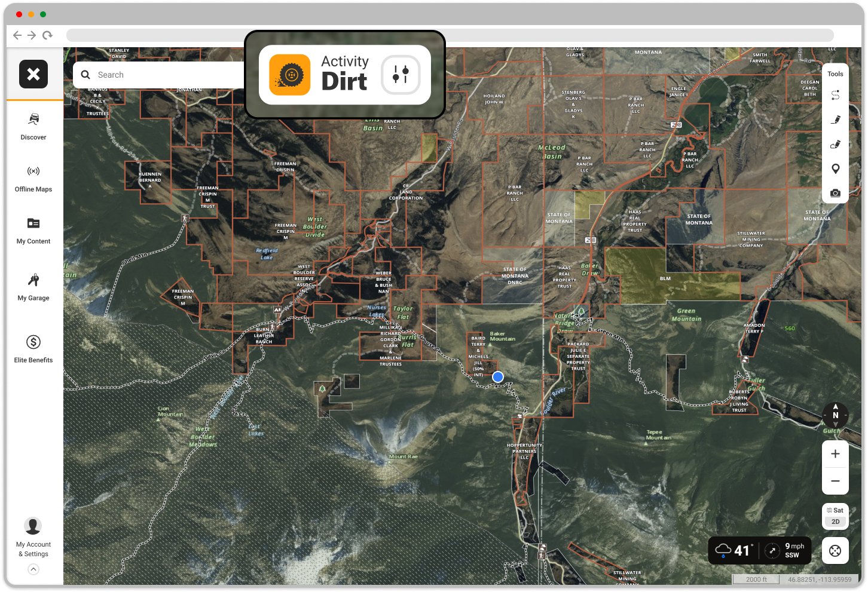Click the Hoppertunity Partners LLC parcel label
868x592 pixels.
click(524, 451)
